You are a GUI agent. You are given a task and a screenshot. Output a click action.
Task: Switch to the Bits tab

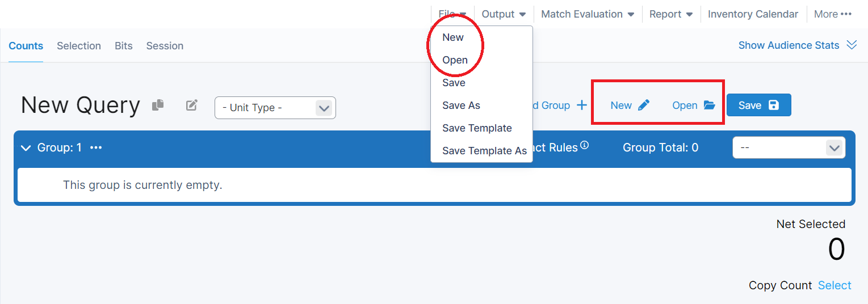(x=124, y=46)
